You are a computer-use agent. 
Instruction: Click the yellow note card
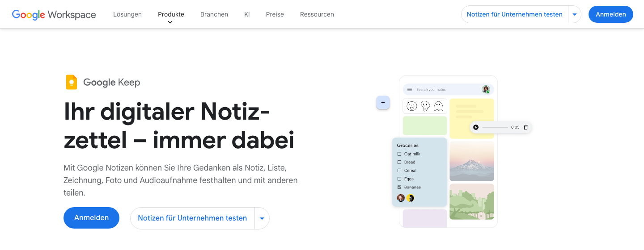[x=471, y=118]
